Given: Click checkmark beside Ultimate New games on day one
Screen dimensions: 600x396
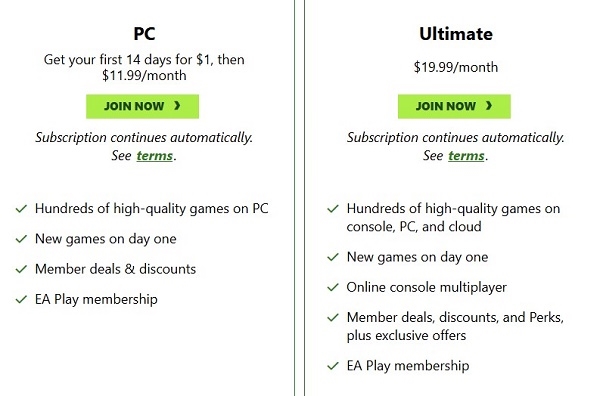Looking at the screenshot, I should click(333, 257).
